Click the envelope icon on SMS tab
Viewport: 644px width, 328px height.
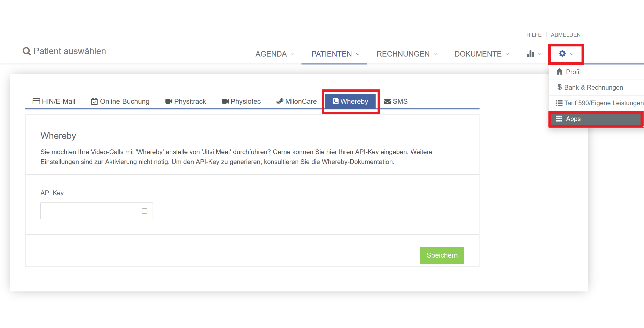(x=387, y=101)
